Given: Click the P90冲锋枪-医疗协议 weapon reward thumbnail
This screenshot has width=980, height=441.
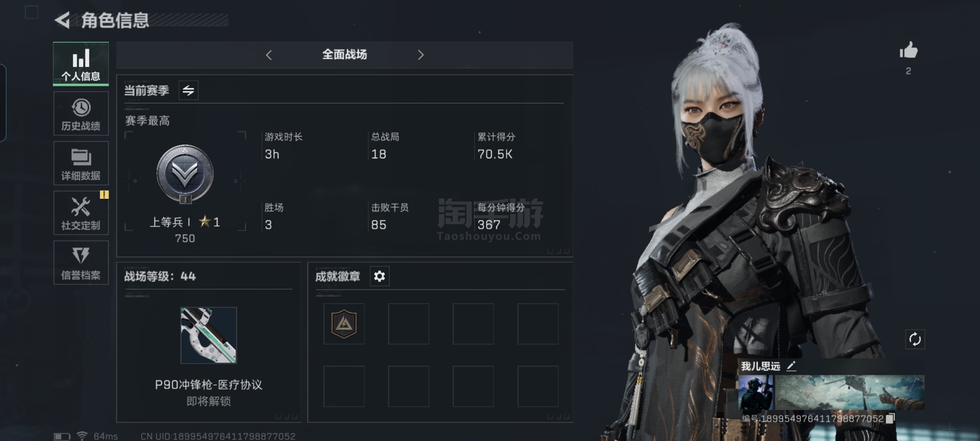Looking at the screenshot, I should coord(209,335).
